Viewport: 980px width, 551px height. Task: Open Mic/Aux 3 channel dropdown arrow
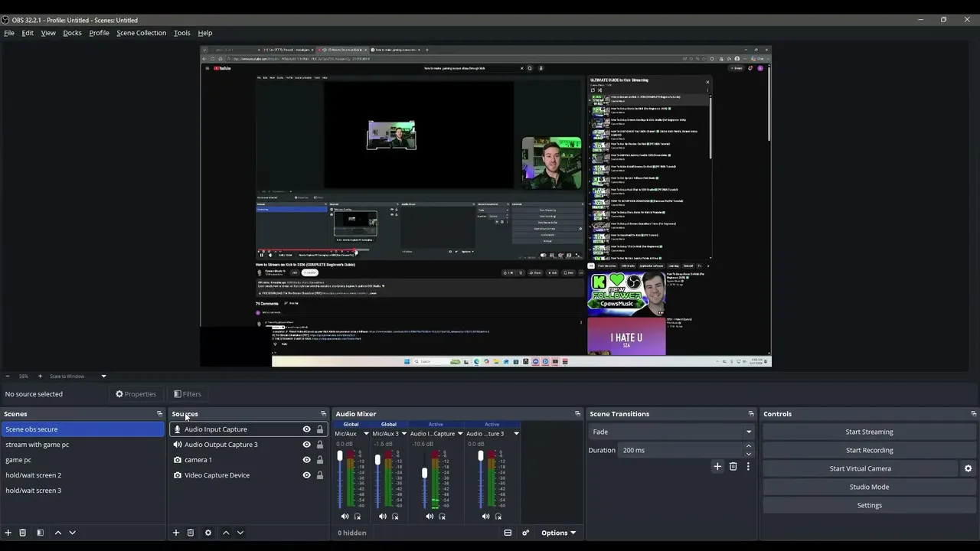403,434
